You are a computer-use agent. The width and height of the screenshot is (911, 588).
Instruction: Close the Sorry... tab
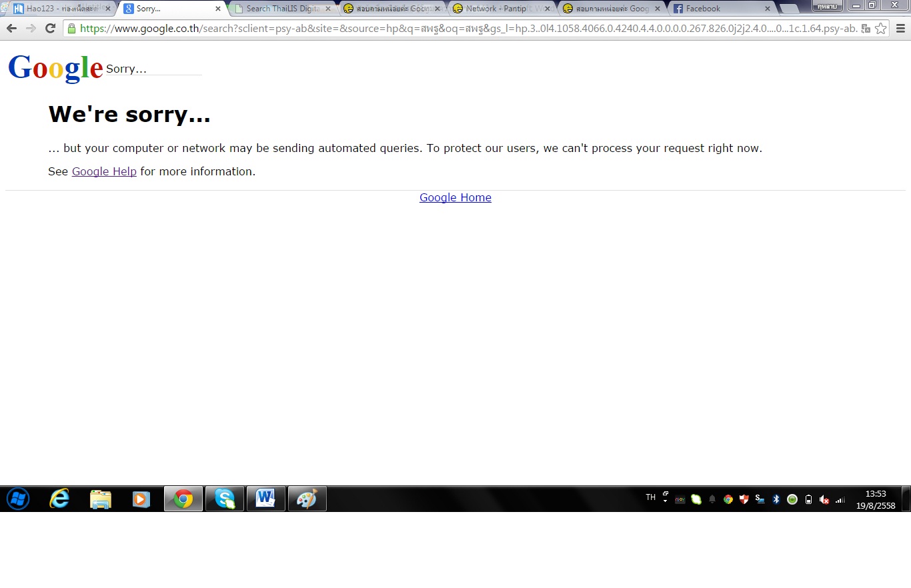click(217, 9)
